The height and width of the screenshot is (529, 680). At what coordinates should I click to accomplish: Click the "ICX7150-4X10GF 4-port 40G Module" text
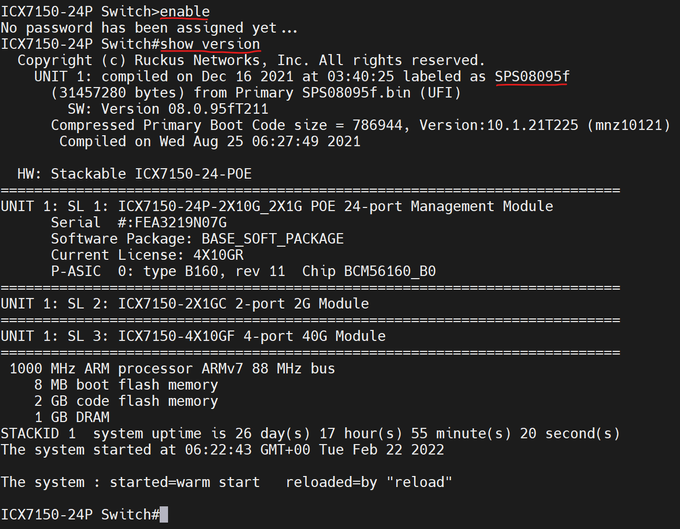point(252,336)
